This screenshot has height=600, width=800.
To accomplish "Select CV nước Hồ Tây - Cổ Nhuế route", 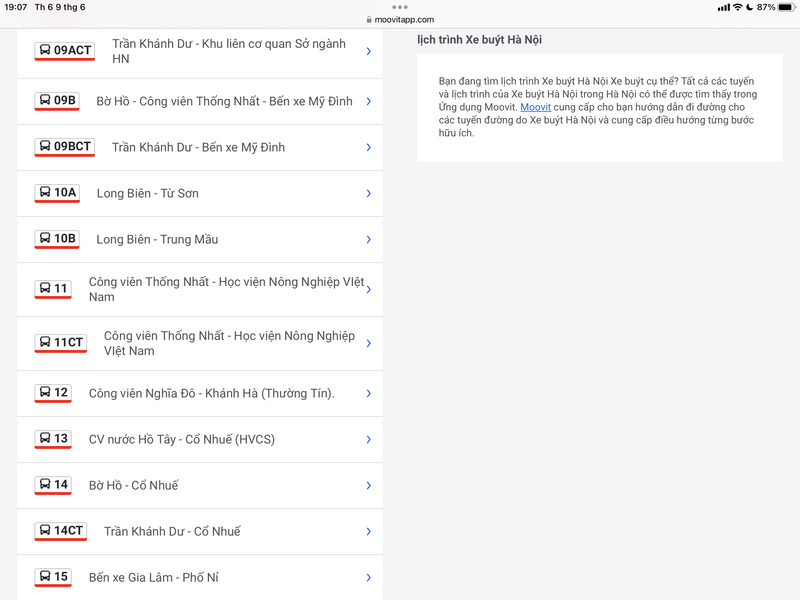I will coord(181,439).
